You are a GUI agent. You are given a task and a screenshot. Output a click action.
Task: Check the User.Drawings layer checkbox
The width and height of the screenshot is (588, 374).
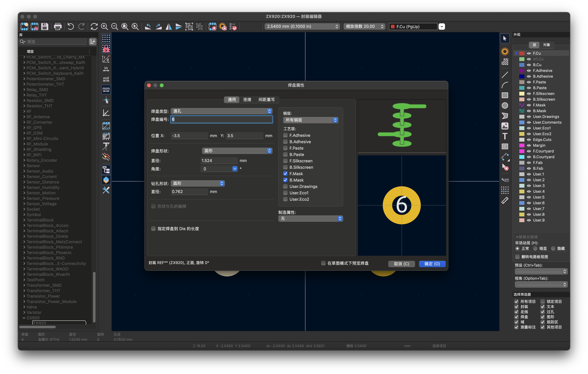285,186
